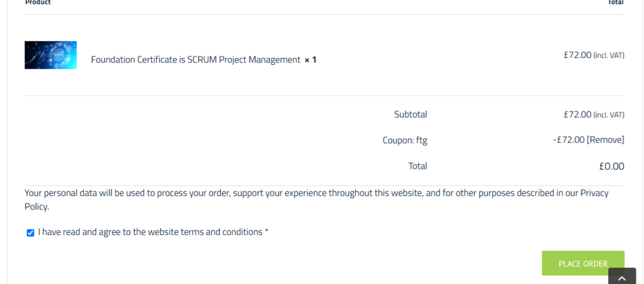644x284 pixels.
Task: Click the Total label beside £0.00
Action: click(418, 166)
